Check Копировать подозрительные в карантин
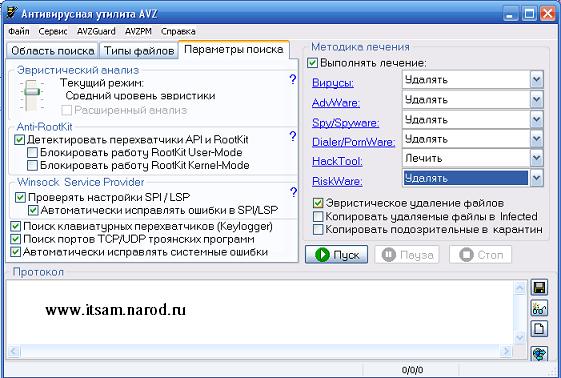Viewport: 561px width, 378px height. [x=318, y=229]
